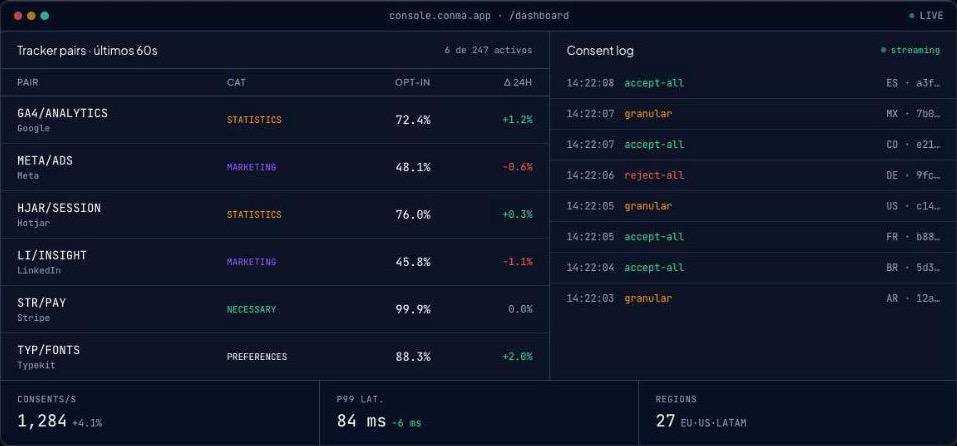This screenshot has width=957, height=446.
Task: Click the LinkedIn vendor label
Action: [x=39, y=270]
